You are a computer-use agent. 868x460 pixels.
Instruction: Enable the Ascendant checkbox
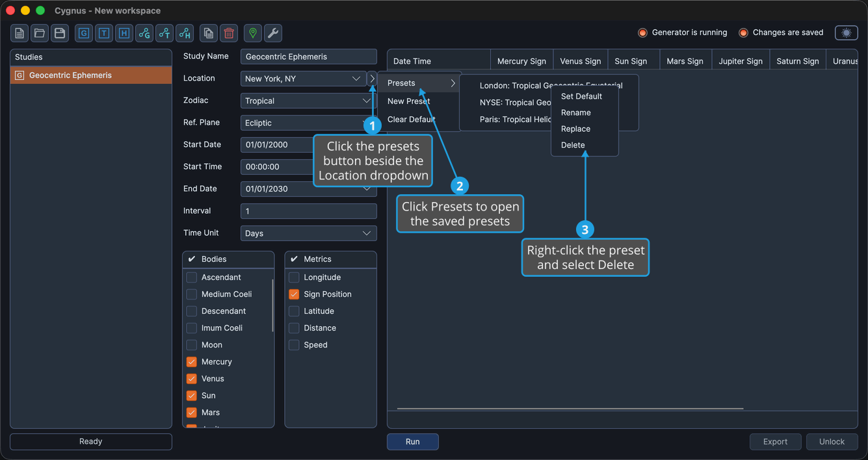[192, 277]
